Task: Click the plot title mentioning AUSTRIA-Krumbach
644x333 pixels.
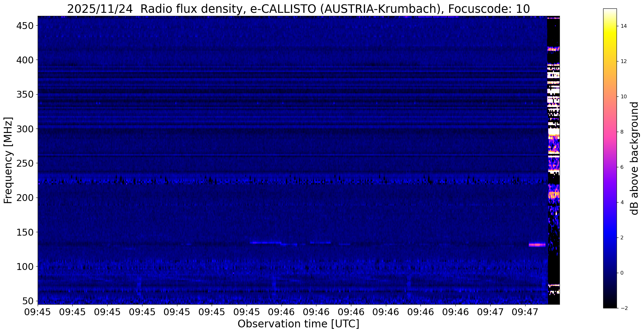Action: pos(298,9)
